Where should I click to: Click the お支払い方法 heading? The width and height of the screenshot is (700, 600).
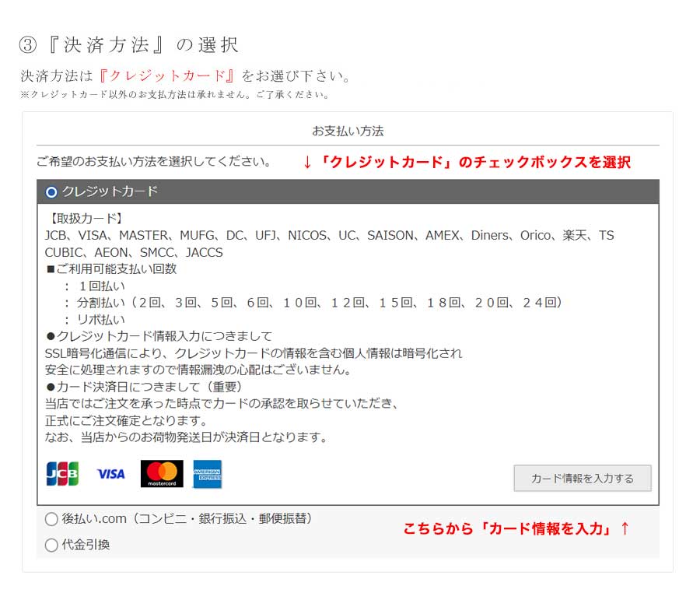click(348, 131)
